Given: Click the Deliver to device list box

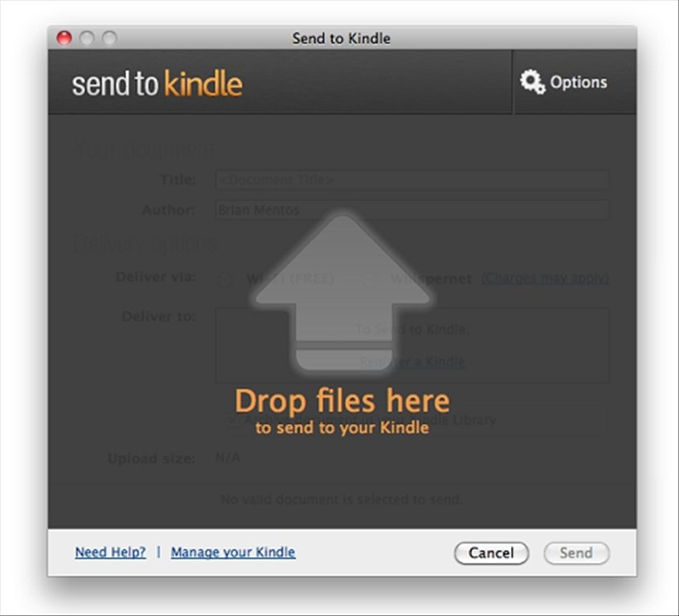Looking at the screenshot, I should coord(412,345).
